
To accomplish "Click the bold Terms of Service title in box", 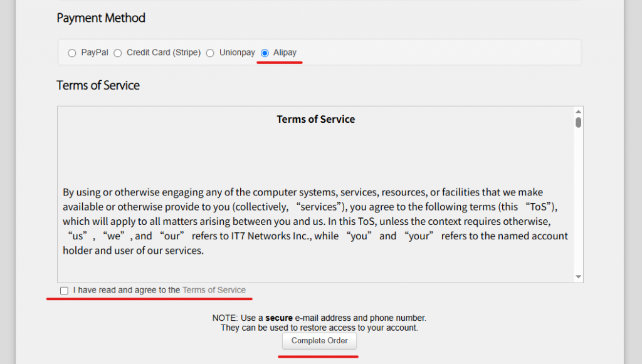I will coord(315,119).
